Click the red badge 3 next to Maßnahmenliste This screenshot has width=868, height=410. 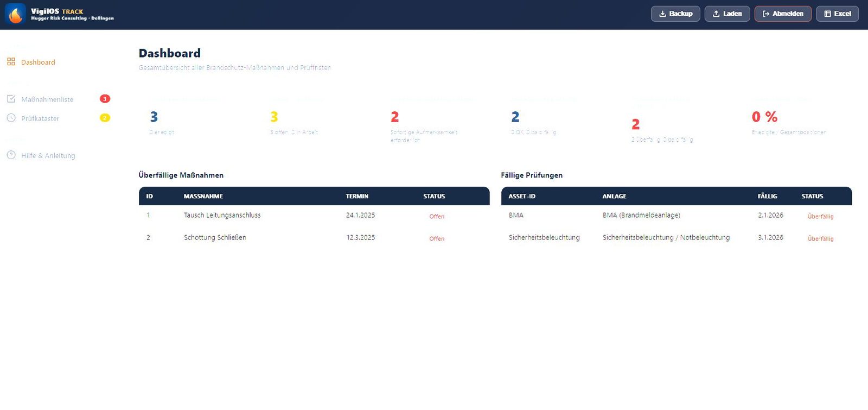point(105,99)
